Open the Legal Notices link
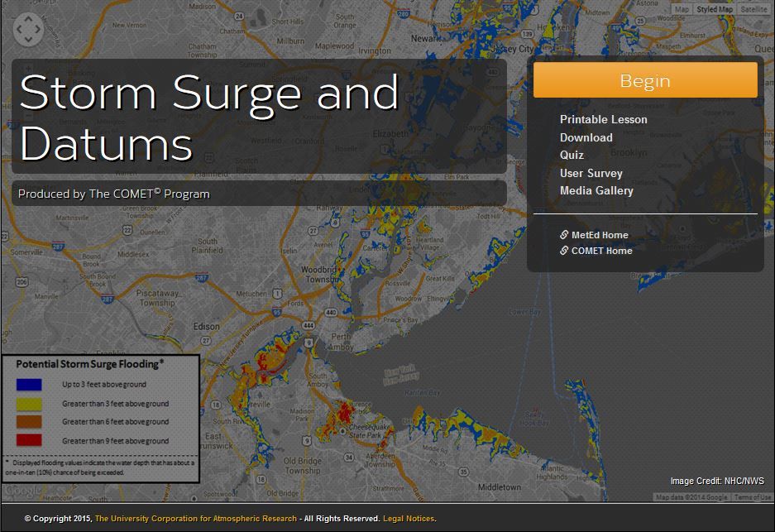Screen dimensions: 775x532 [409, 519]
